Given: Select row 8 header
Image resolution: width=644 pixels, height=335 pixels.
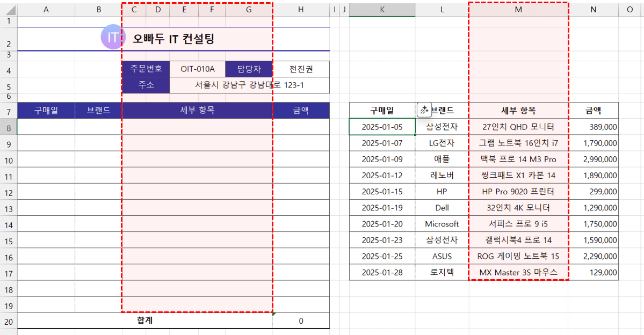Looking at the screenshot, I should coord(8,127).
